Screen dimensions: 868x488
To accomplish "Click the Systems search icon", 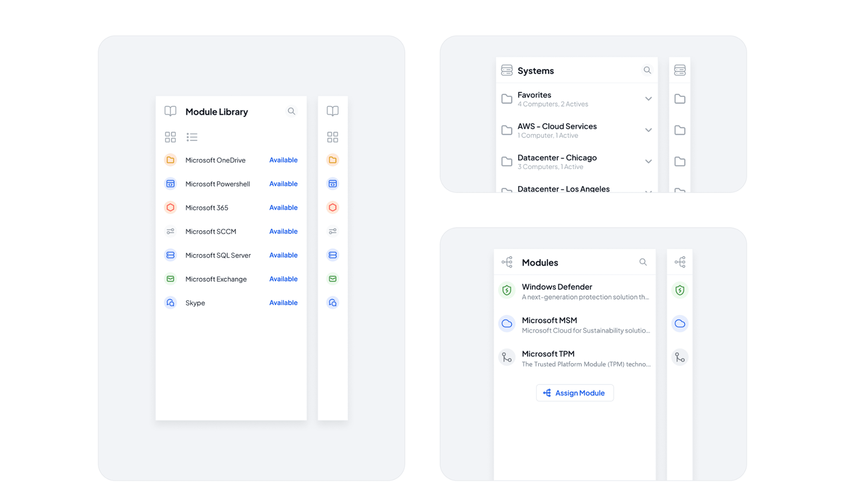I will pyautogui.click(x=647, y=70).
